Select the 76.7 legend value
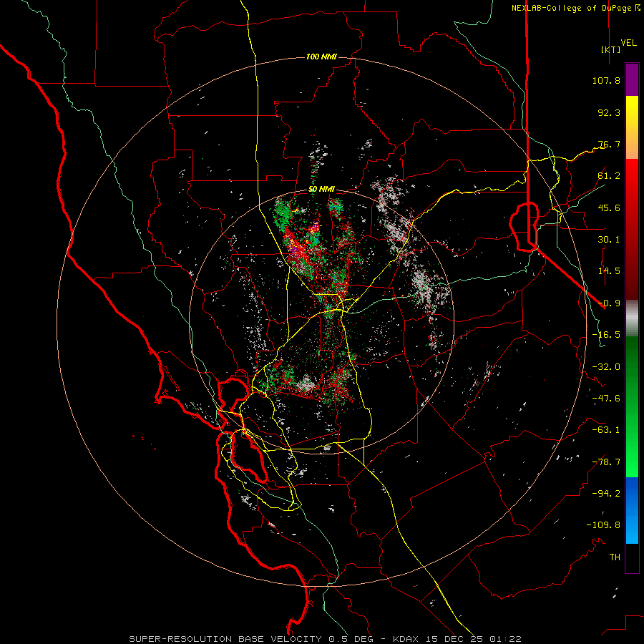This screenshot has height=644, width=644. (609, 144)
